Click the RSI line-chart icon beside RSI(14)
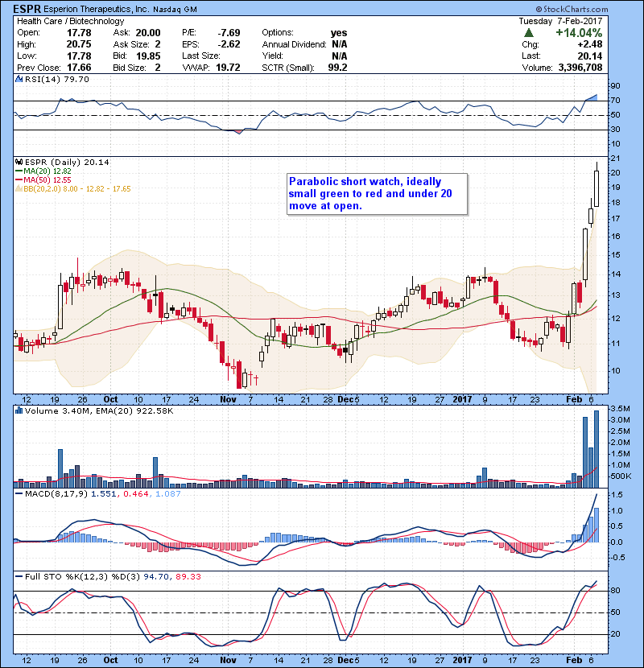Image resolution: width=644 pixels, height=668 pixels. point(19,79)
